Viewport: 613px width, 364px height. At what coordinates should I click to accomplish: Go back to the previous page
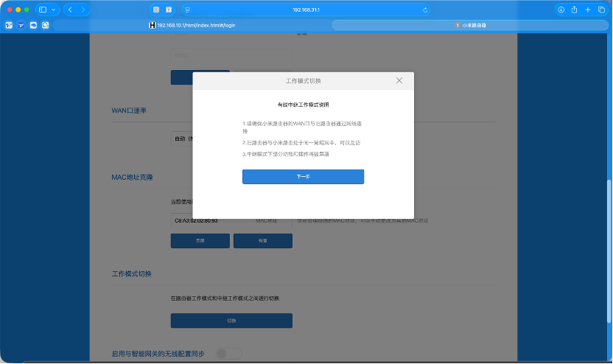[70, 10]
